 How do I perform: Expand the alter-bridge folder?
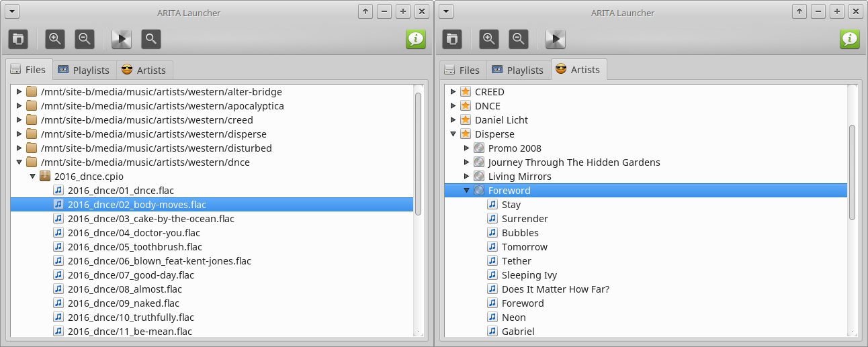point(19,92)
